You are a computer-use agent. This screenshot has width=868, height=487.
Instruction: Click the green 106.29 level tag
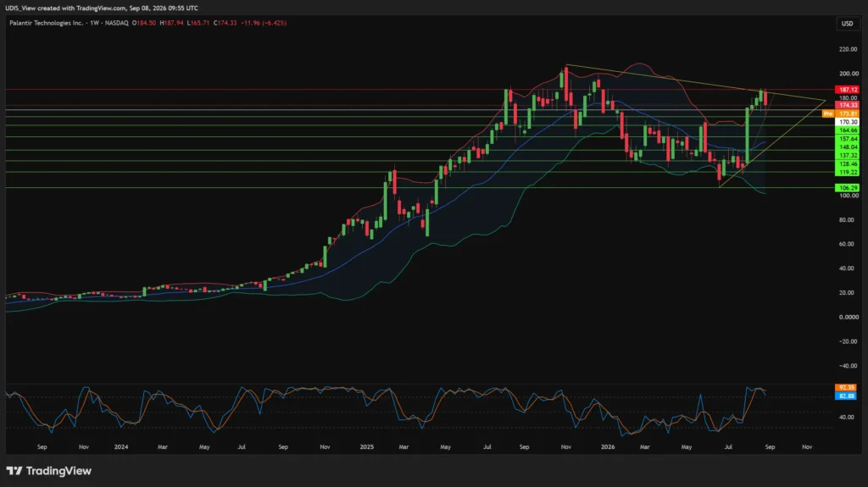(x=847, y=188)
